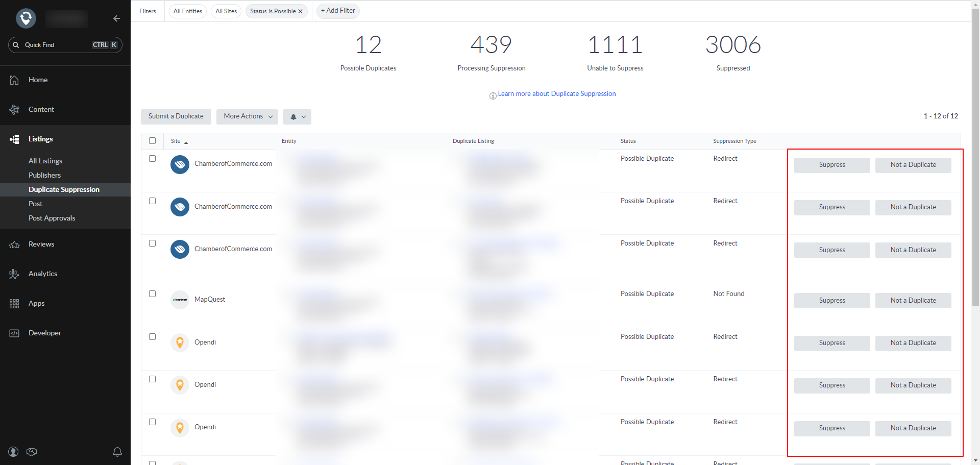Click the Developer code icon
Image resolution: width=980 pixels, height=465 pixels.
(x=14, y=333)
